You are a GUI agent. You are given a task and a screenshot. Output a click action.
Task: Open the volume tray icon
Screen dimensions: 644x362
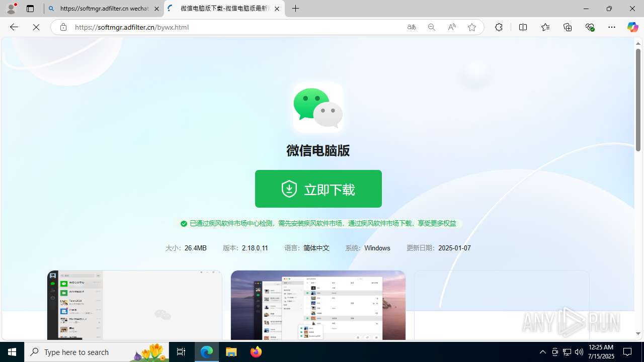(x=579, y=352)
